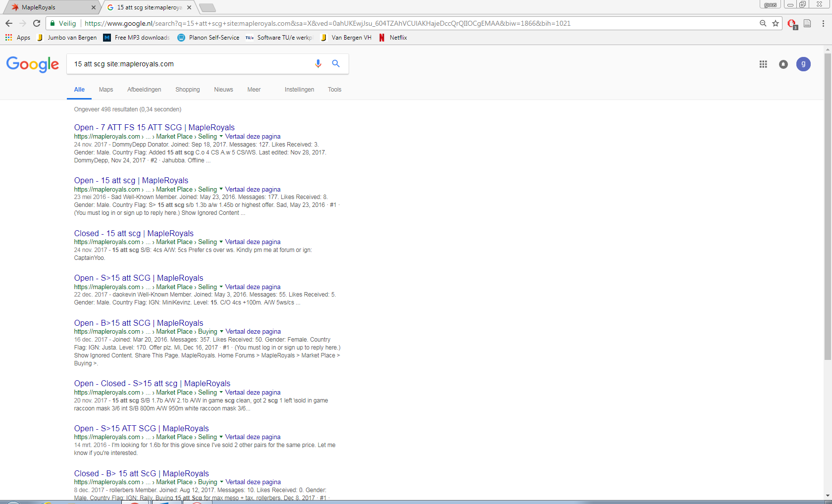832x504 pixels.
Task: Close the MapleRoyals browser tab
Action: (94, 7)
